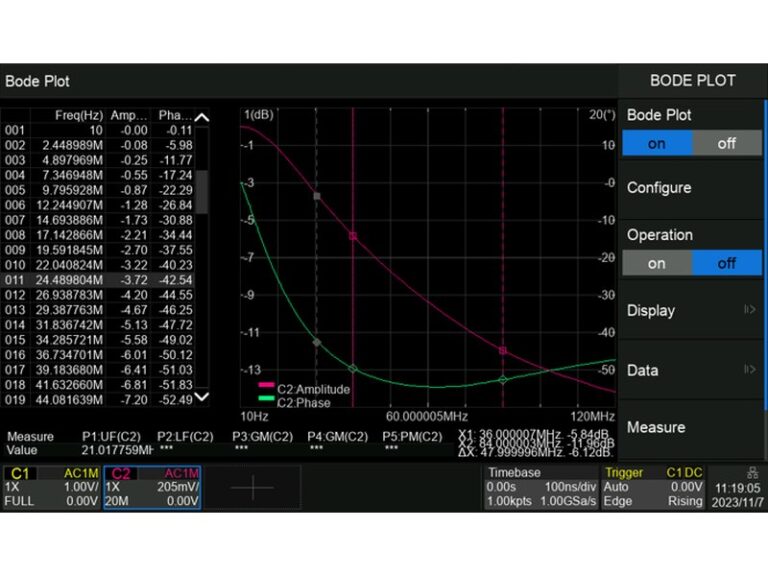The height and width of the screenshot is (576, 768).
Task: Select X1 cursor marker on amplitude curve
Action: [x=353, y=236]
